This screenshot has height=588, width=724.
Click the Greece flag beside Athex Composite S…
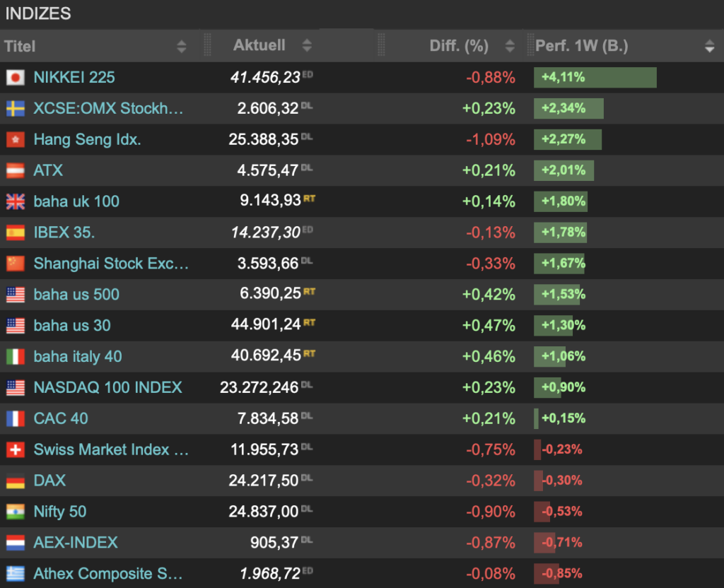coord(16,574)
